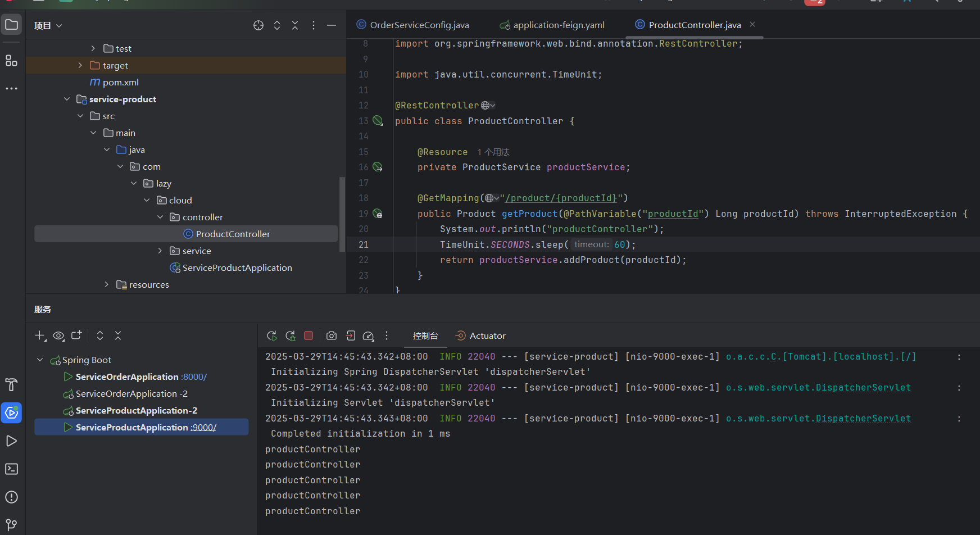This screenshot has height=535, width=980.
Task: Toggle the Services tool window button
Action: click(x=11, y=413)
